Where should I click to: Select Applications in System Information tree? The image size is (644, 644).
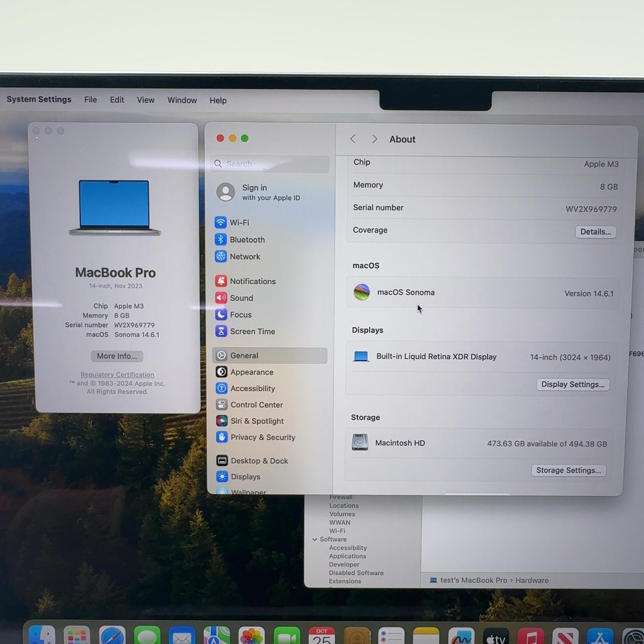click(x=347, y=556)
